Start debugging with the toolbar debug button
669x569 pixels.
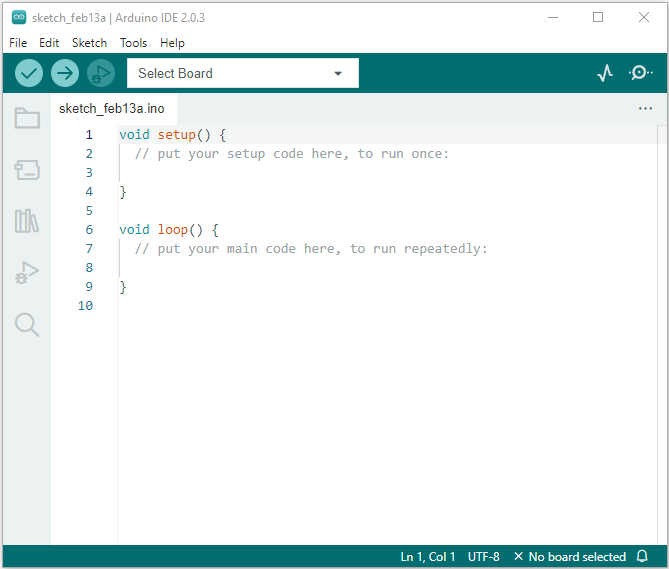pos(101,73)
